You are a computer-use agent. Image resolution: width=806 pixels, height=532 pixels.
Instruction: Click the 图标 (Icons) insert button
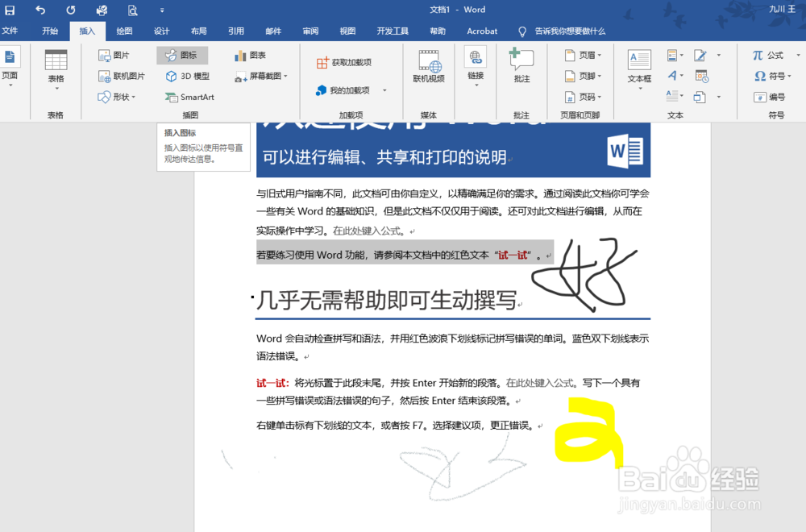182,55
